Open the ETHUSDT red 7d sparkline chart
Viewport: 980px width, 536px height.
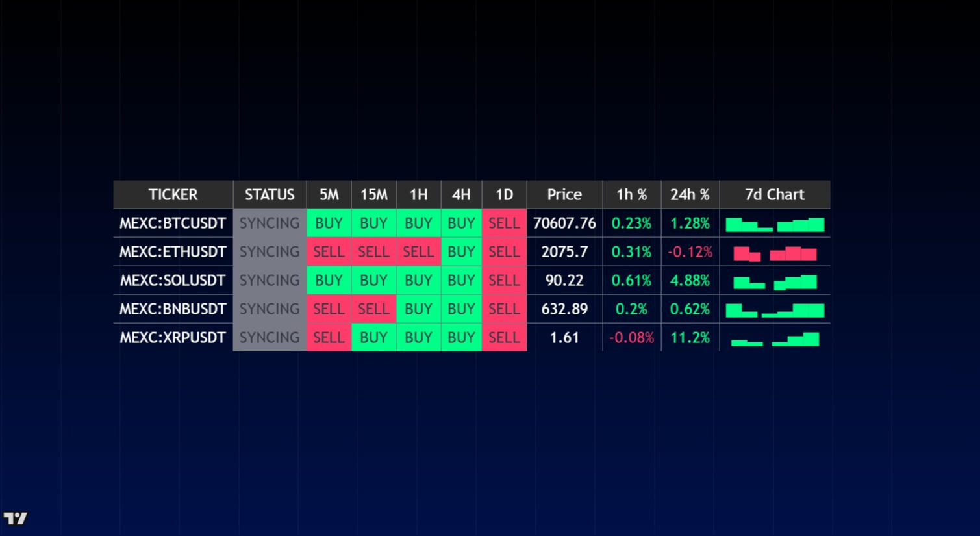pos(775,253)
